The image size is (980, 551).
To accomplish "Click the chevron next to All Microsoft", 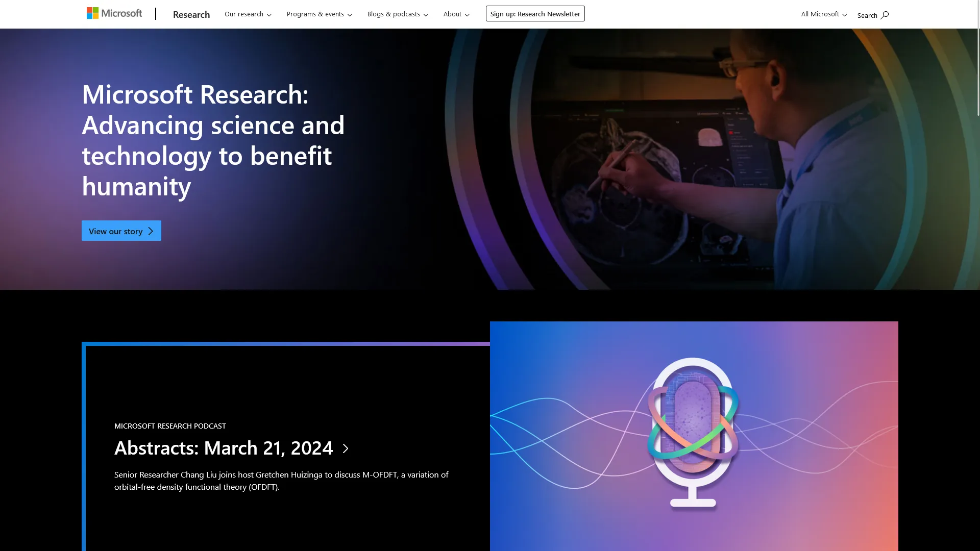I will pos(845,14).
